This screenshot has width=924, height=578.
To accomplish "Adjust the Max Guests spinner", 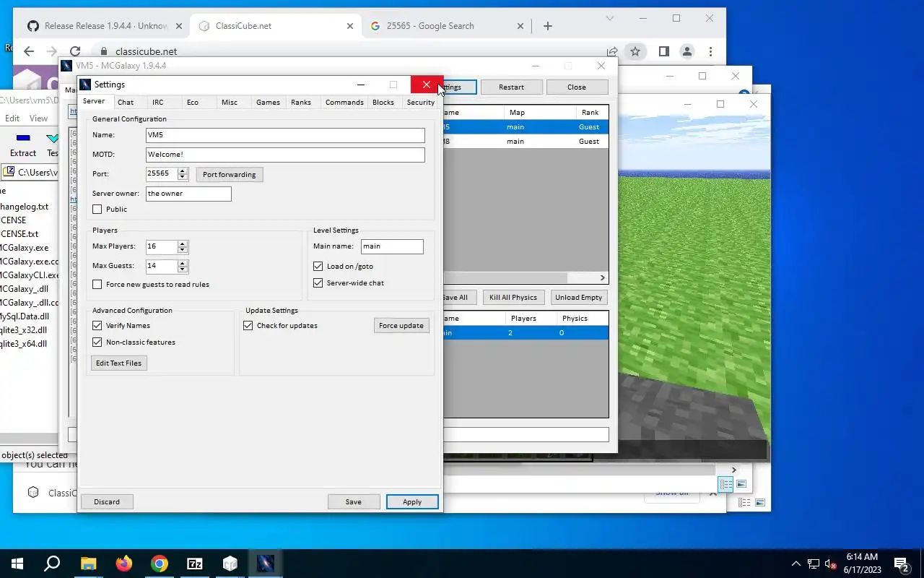I will [183, 267].
